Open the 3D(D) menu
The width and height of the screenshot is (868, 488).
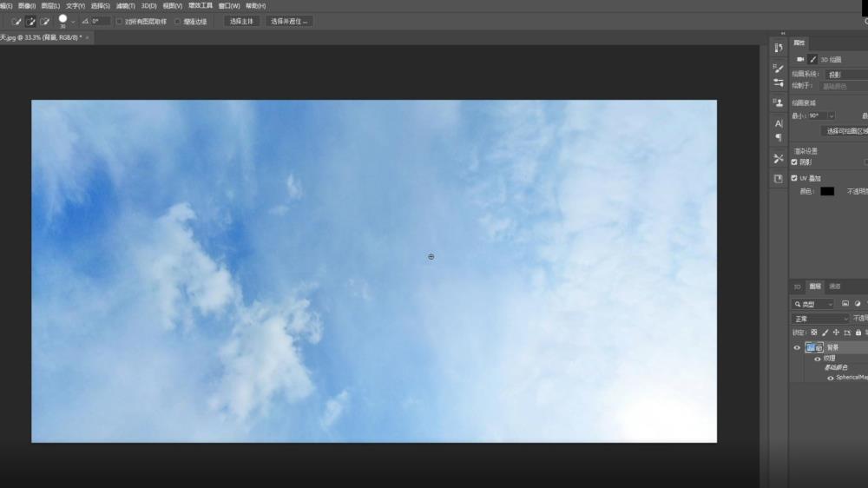coord(149,6)
